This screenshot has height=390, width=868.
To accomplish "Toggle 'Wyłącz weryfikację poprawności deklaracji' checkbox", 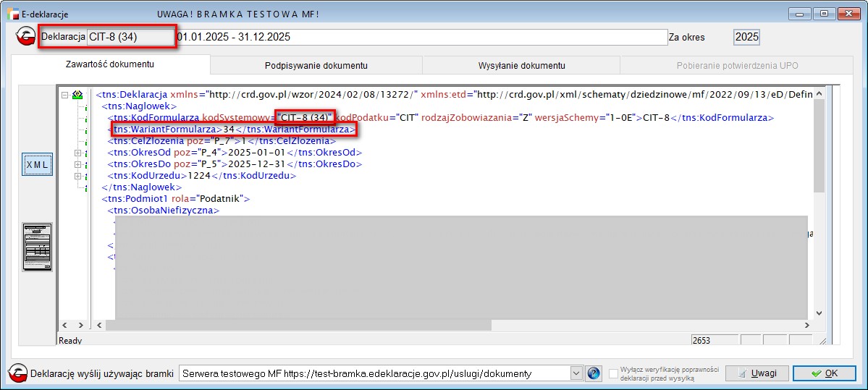I will (614, 374).
